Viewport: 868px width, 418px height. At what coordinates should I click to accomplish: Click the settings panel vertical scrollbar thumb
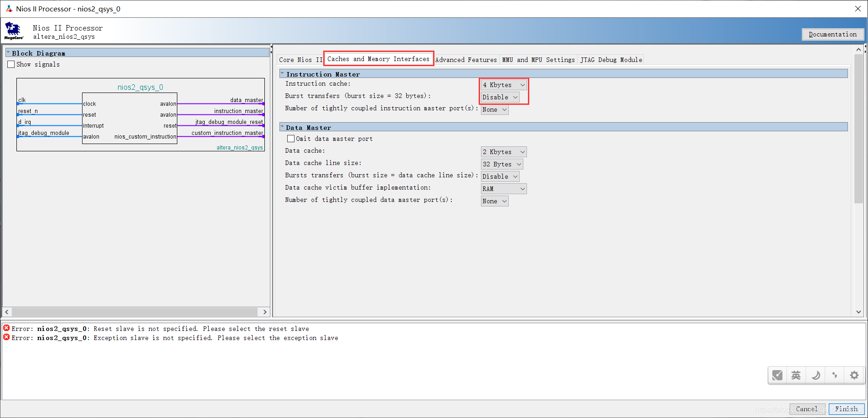[x=858, y=129]
